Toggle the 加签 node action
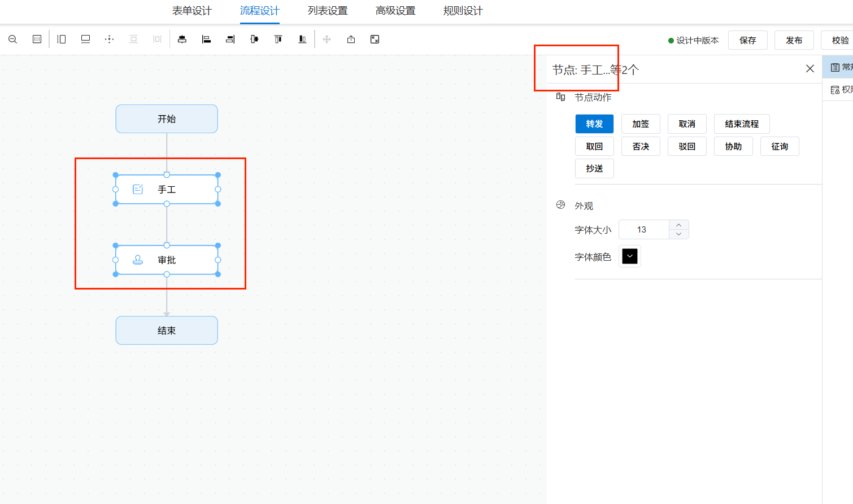The width and height of the screenshot is (853, 504). (x=641, y=124)
